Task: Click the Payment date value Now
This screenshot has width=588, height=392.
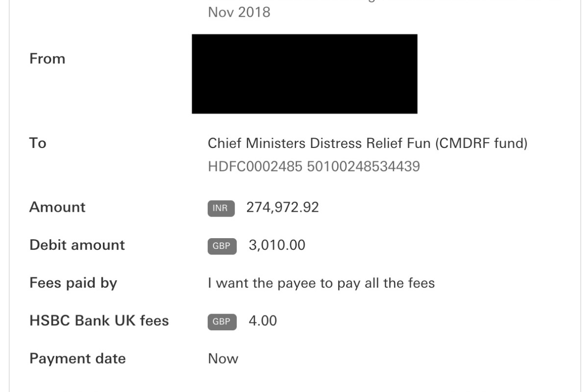Action: pos(223,359)
